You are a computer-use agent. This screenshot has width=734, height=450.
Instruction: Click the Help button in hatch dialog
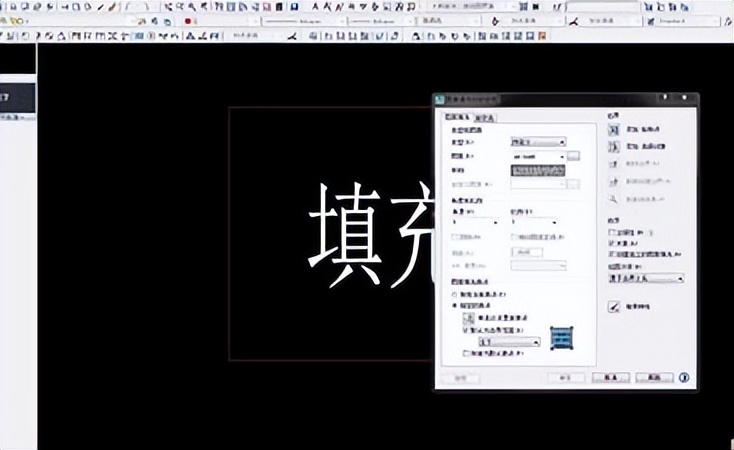[654, 377]
